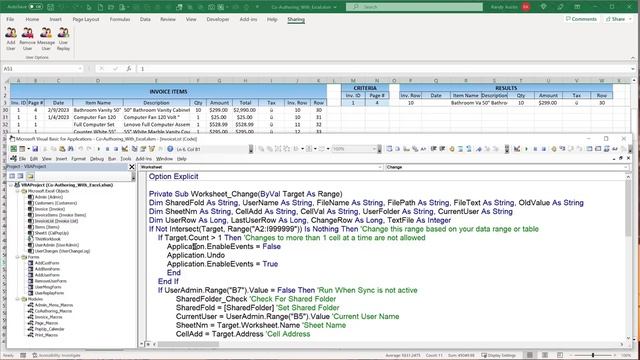Click the fx insert function icon

129,69
